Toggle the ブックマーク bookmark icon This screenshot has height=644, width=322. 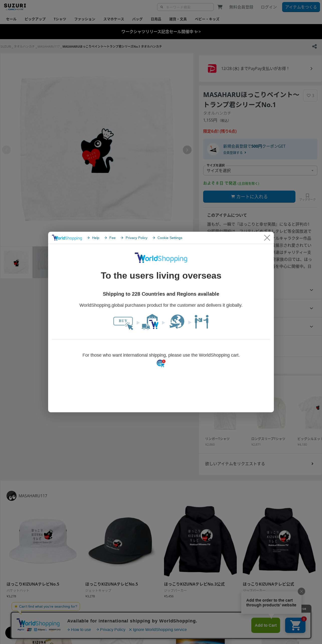tap(307, 197)
